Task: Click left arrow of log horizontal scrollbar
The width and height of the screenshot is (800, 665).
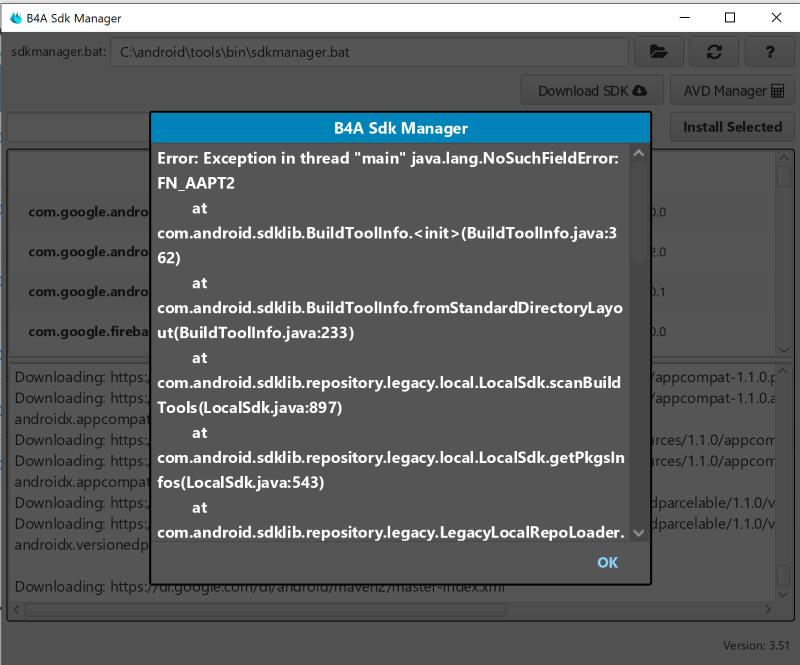Action: [16, 610]
